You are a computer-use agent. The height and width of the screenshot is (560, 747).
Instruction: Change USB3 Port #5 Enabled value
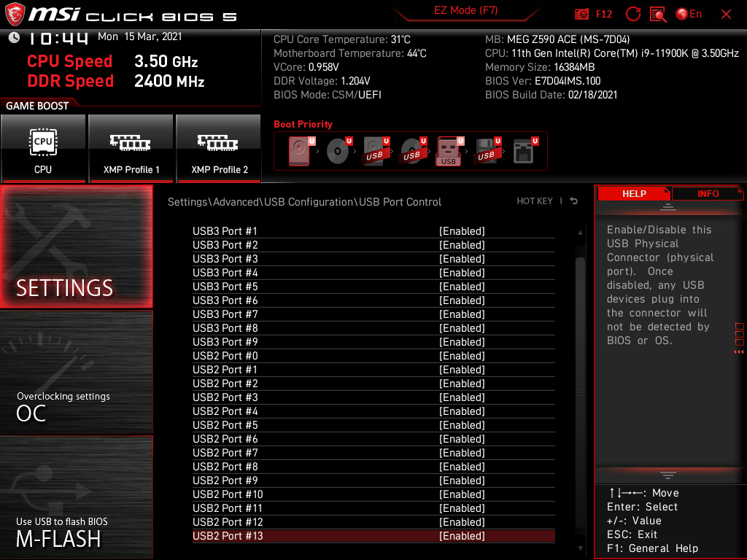[462, 287]
